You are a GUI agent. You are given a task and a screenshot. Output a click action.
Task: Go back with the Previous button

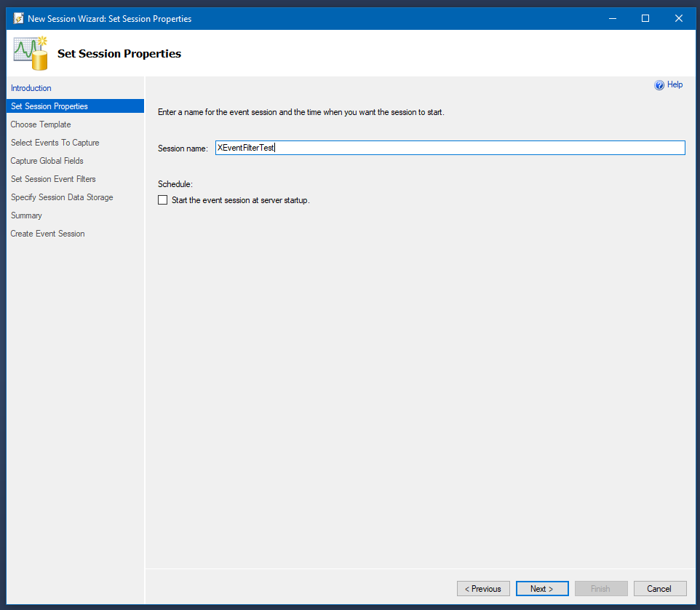(x=483, y=589)
